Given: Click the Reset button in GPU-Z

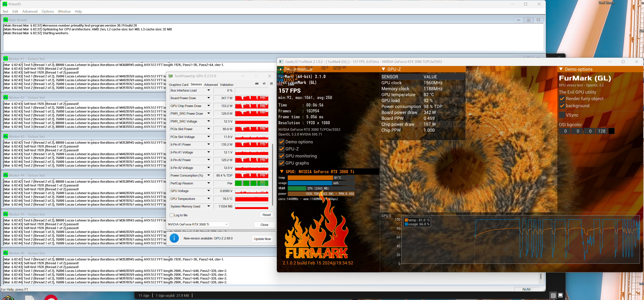Looking at the screenshot, I should coord(267,215).
